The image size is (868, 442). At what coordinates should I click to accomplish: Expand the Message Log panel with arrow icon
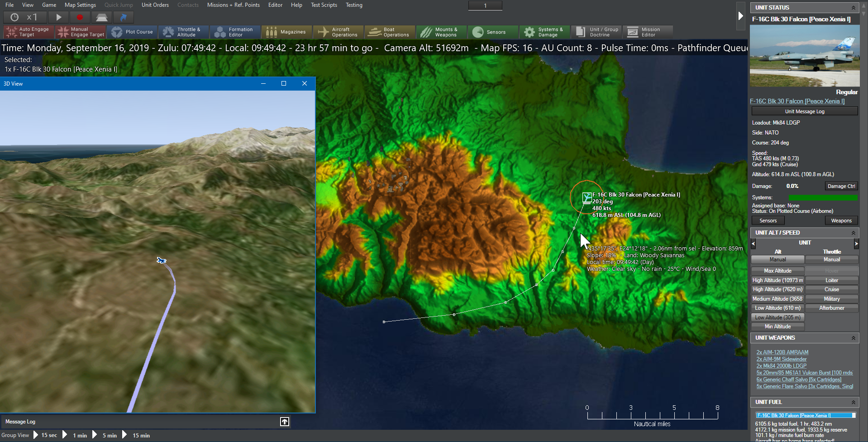click(x=284, y=422)
